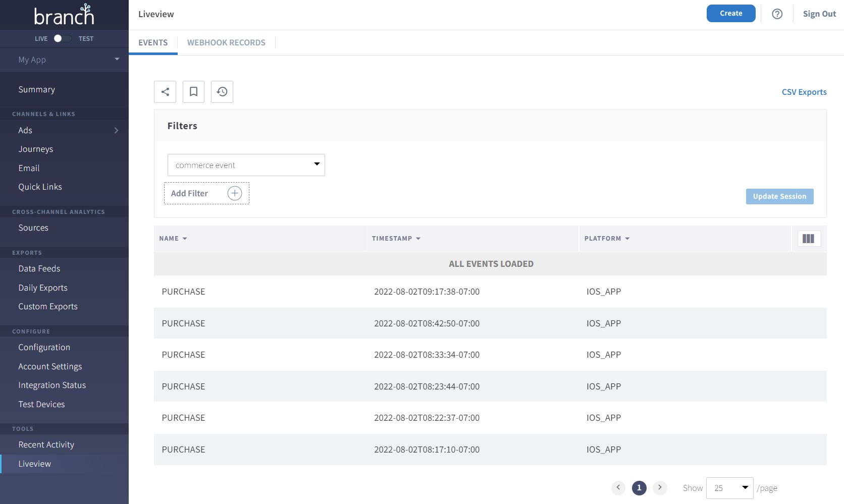The height and width of the screenshot is (504, 844).
Task: Select the PURCHASE row at 2022-08-02T09:17:38-07:00
Action: [490, 292]
